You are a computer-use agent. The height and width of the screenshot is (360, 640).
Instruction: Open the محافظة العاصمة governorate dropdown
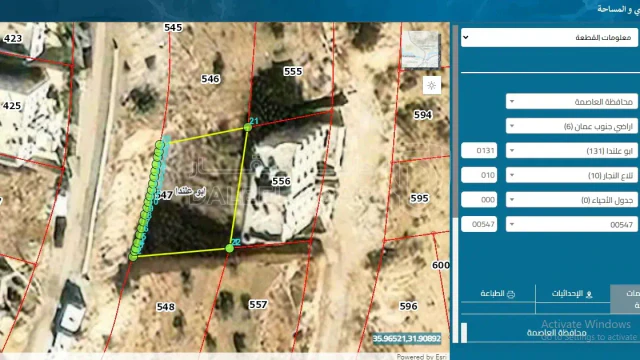(571, 101)
